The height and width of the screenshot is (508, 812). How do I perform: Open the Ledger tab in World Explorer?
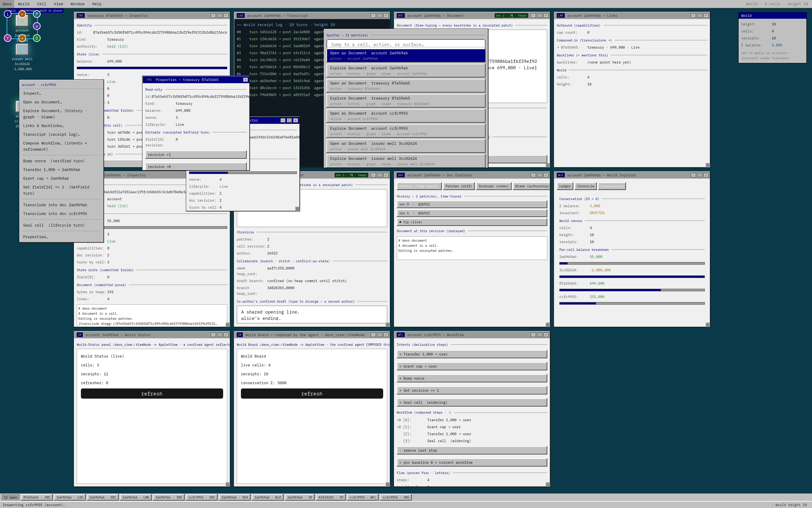point(565,186)
